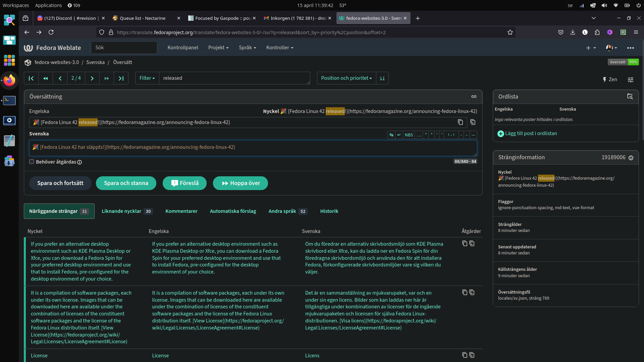Reload the current page
Viewport: 644px width, 362px height.
point(51,32)
